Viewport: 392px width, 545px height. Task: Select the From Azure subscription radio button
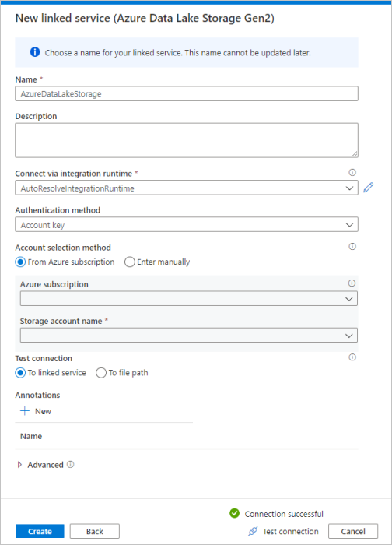click(20, 262)
